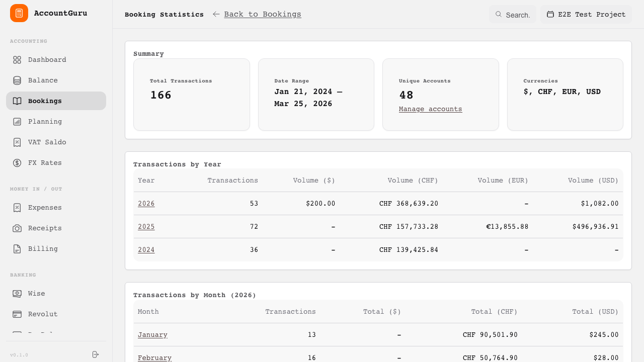
Task: Click the VAT Saldo percent receipt icon
Action: pyautogui.click(x=17, y=142)
